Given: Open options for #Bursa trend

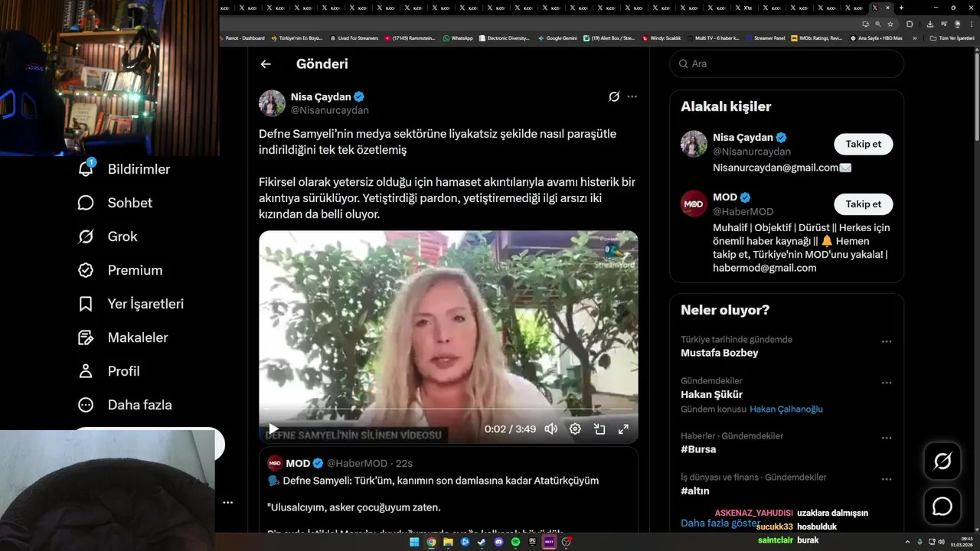Looking at the screenshot, I should point(887,438).
